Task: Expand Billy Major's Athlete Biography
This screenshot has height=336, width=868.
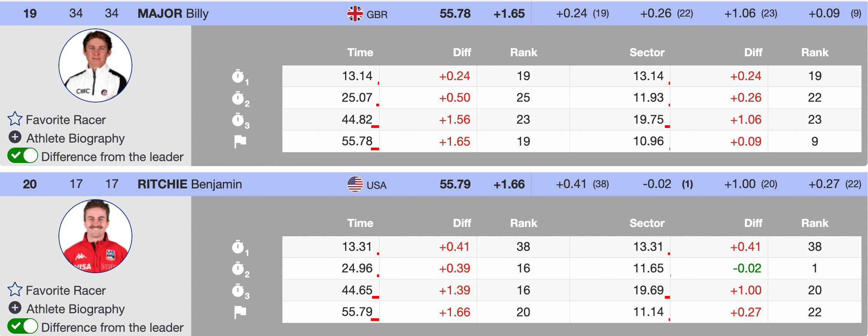Action: (15, 137)
